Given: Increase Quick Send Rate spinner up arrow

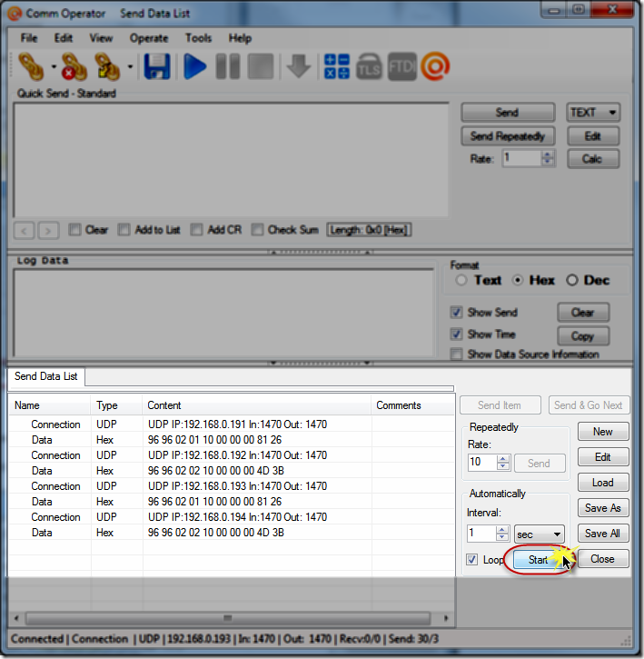Looking at the screenshot, I should (547, 155).
